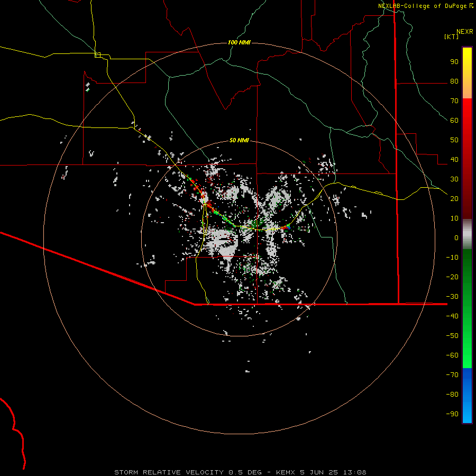Viewport: 476px width, 476px height.
Task: Click the KEMX radar site identifier
Action: click(286, 472)
